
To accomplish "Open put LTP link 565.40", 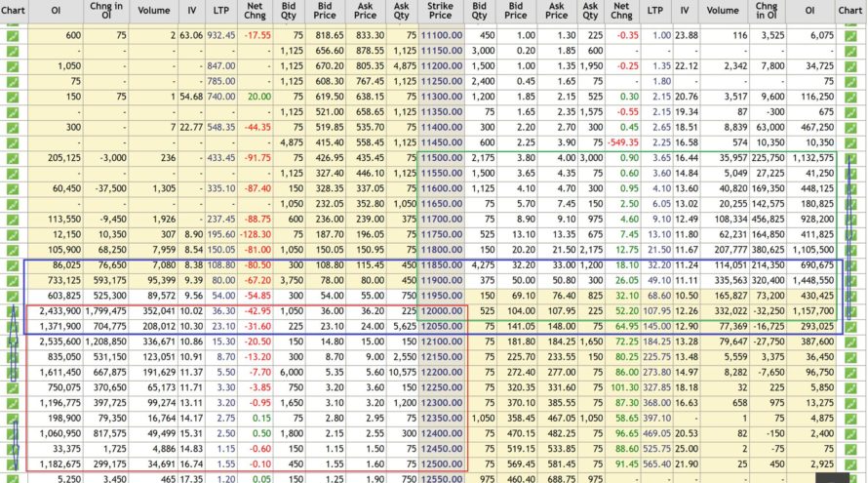I will click(656, 464).
